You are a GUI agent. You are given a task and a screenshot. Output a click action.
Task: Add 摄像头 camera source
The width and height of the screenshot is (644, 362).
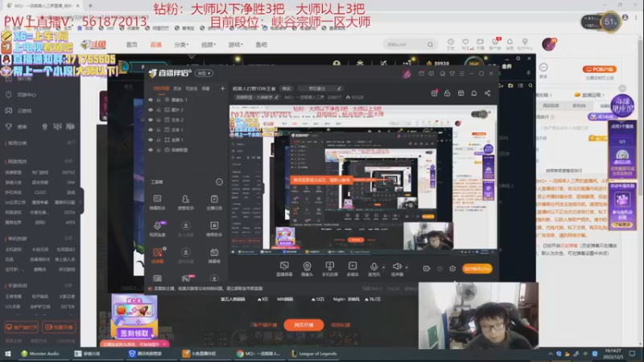pyautogui.click(x=307, y=269)
